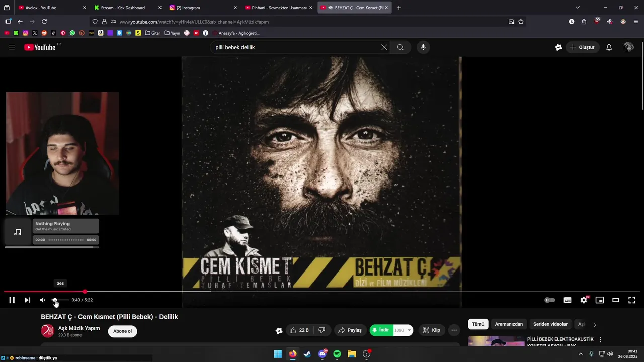Image resolution: width=644 pixels, height=362 pixels.
Task: Select the Tümü filter chip
Action: coord(478,324)
